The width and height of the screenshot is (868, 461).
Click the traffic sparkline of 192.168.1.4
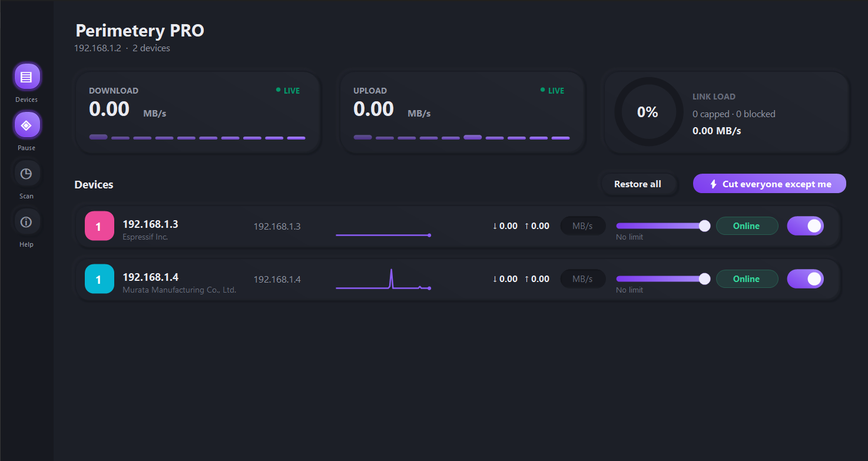[383, 279]
